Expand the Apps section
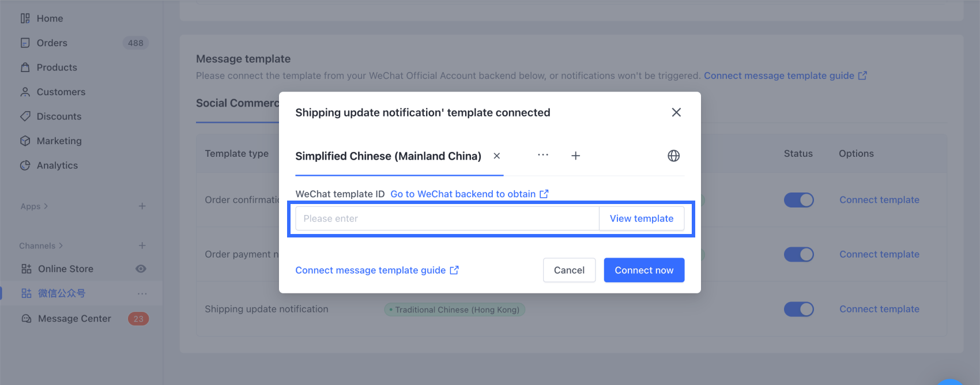This screenshot has height=385, width=980. pos(34,206)
